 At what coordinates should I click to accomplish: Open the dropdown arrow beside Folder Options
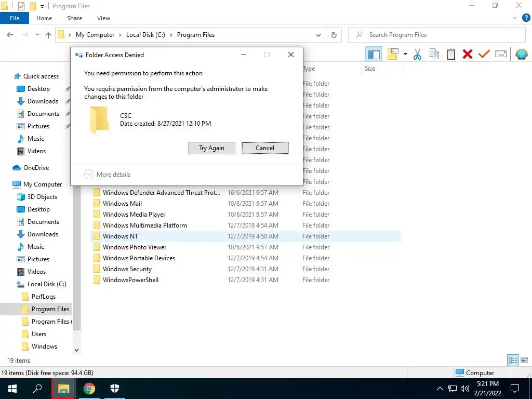pos(405,54)
